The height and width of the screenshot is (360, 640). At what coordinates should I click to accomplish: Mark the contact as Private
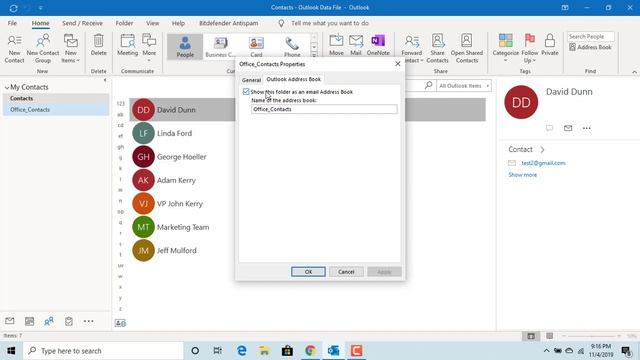pyautogui.click(x=550, y=45)
